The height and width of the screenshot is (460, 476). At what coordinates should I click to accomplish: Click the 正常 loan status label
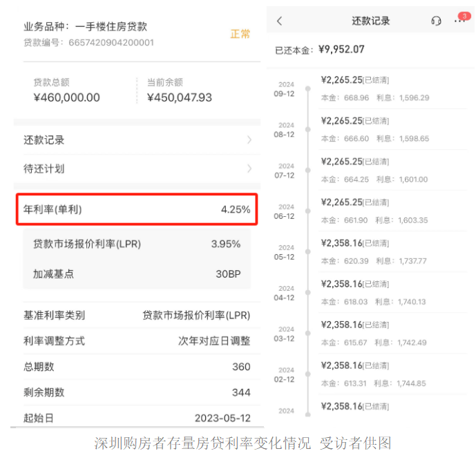(240, 34)
